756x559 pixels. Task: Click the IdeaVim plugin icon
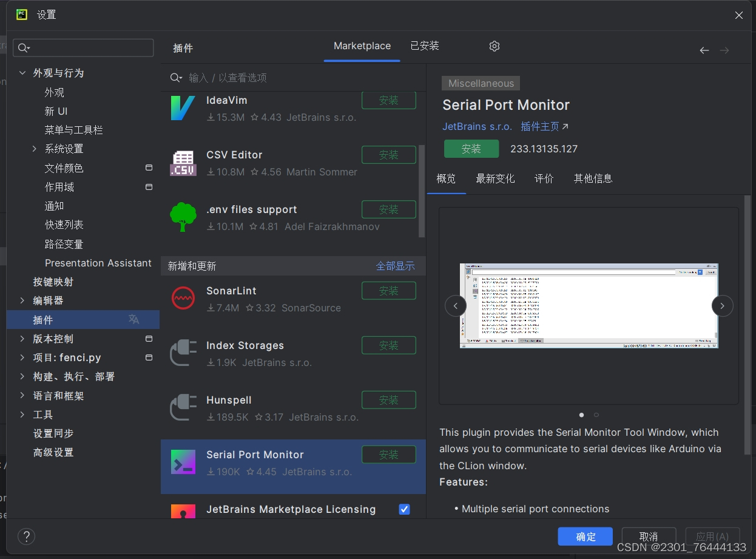coord(183,108)
